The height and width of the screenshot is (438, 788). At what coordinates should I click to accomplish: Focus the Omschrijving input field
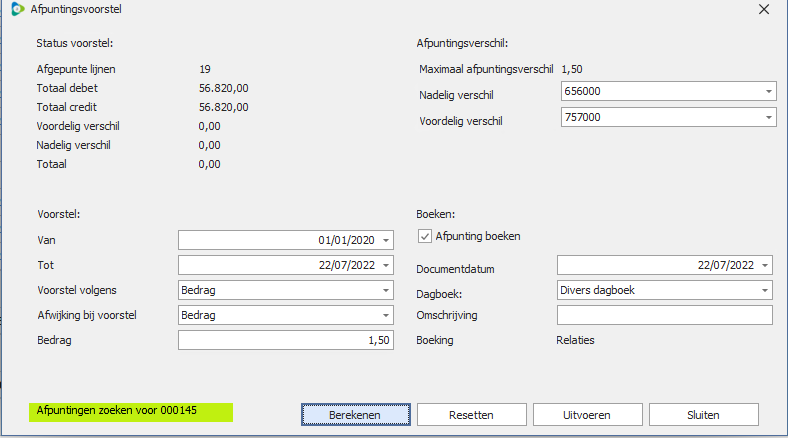[x=664, y=315]
